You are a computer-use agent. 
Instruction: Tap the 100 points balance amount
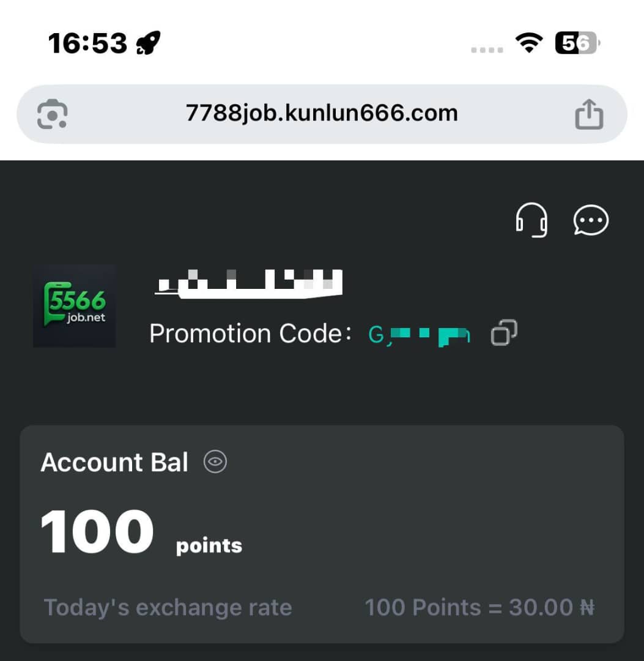tap(141, 532)
